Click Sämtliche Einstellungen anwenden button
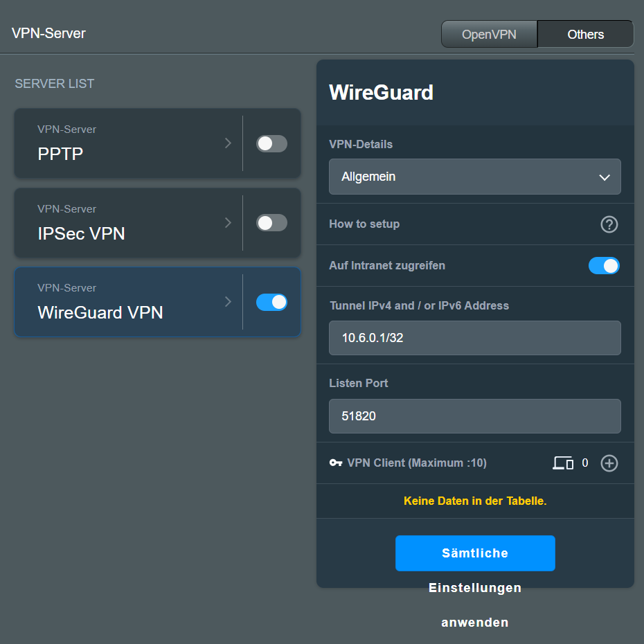The height and width of the screenshot is (644, 644). point(475,553)
